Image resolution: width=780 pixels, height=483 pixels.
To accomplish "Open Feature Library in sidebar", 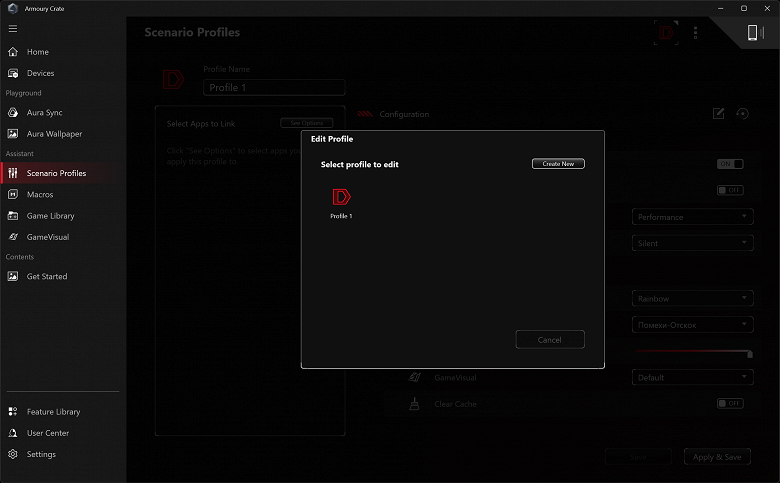I will [x=53, y=412].
